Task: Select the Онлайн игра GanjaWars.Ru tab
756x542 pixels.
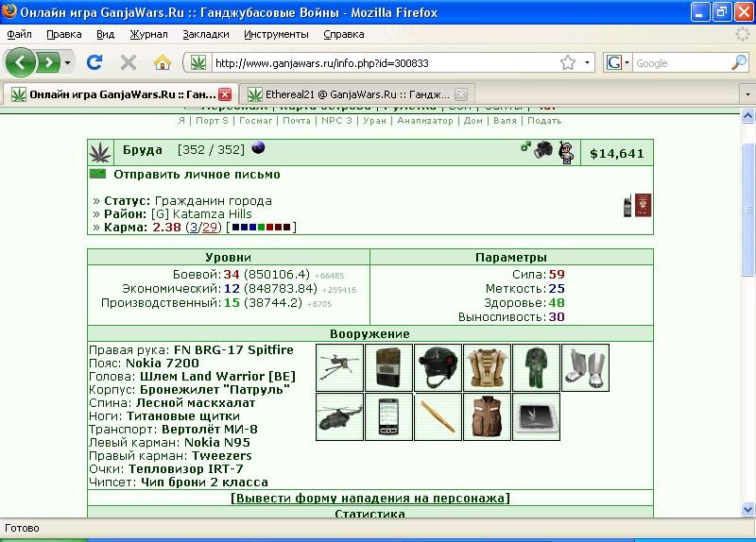Action: 121,93
